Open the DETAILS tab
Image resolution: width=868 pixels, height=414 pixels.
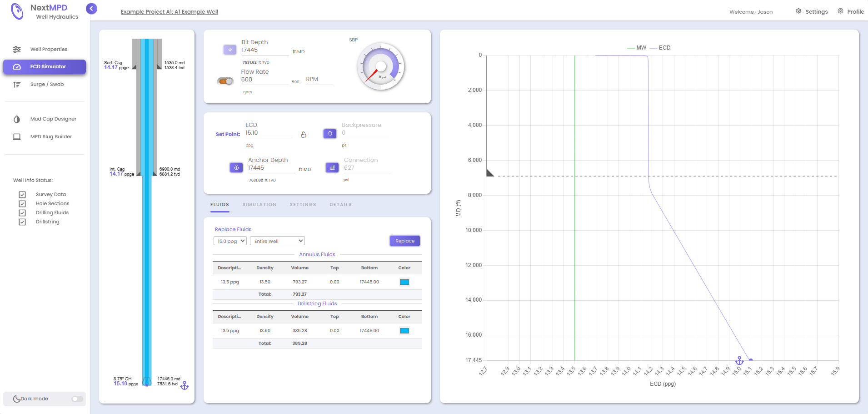coord(340,204)
